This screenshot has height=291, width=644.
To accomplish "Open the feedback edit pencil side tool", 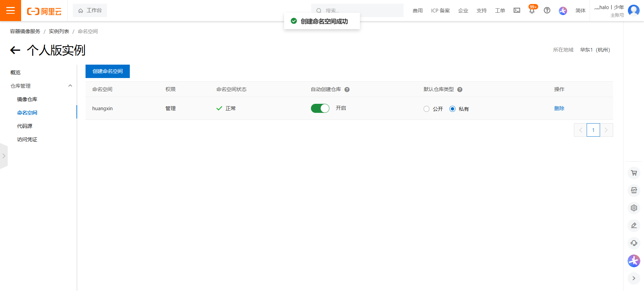I will pos(634,225).
